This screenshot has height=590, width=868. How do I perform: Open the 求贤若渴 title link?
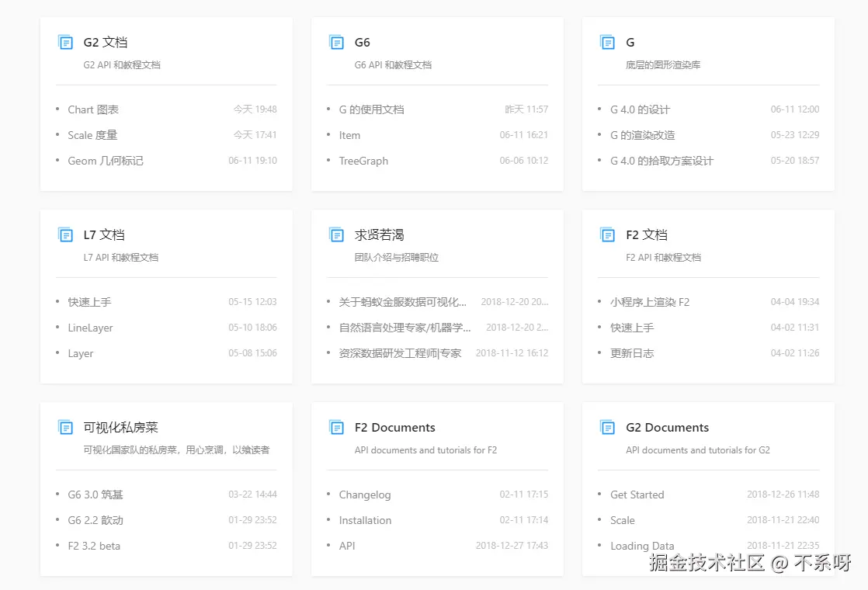[379, 234]
